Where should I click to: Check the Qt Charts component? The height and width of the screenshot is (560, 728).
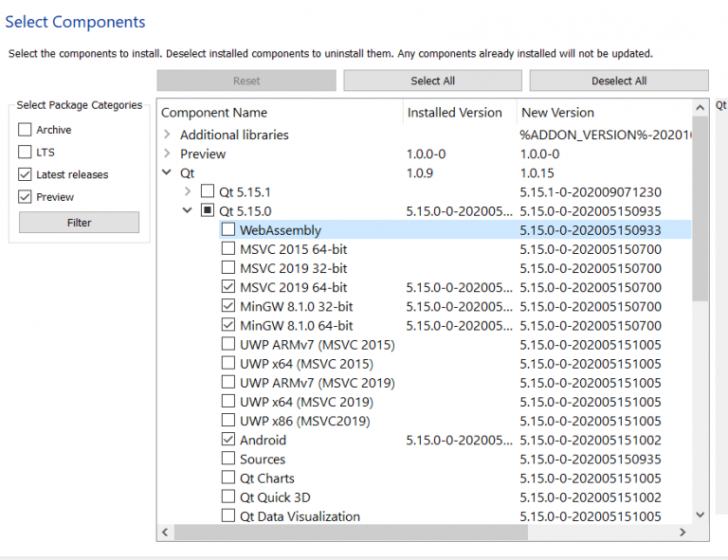228,479
